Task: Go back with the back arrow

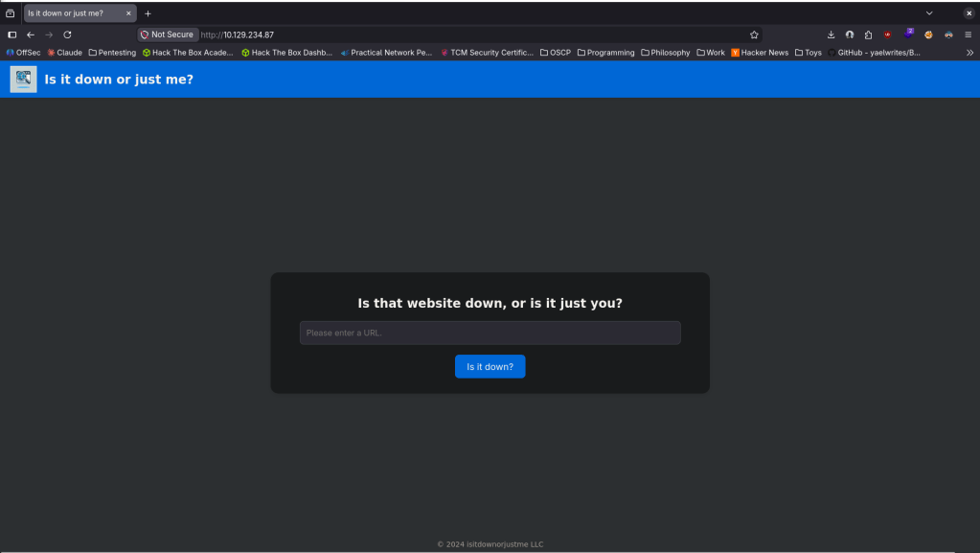Action: coord(31,35)
